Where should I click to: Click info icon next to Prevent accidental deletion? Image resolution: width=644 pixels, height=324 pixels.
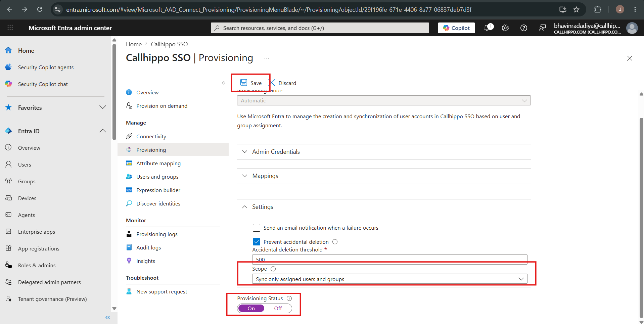click(335, 242)
